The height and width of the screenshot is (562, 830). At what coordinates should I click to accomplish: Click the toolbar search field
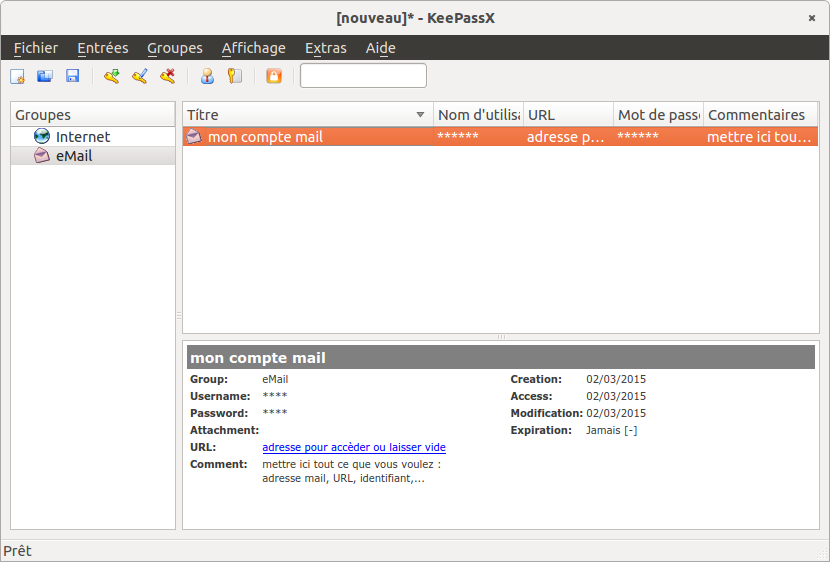click(363, 76)
